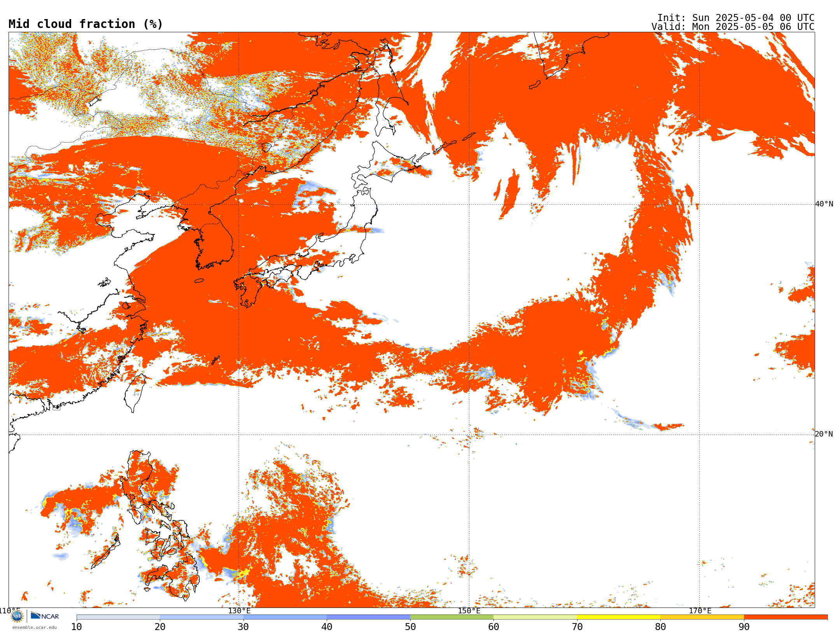Click the 'Mid cloud fraction (%)' title

point(86,24)
